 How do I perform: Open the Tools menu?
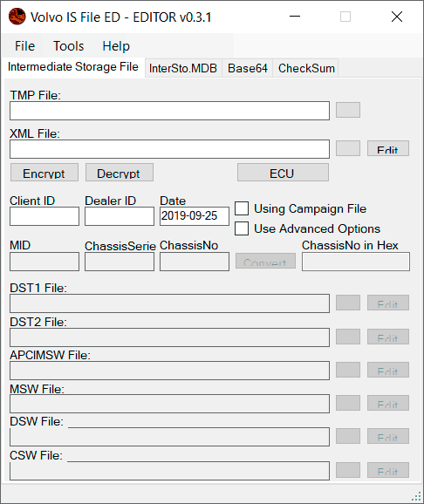(x=69, y=46)
